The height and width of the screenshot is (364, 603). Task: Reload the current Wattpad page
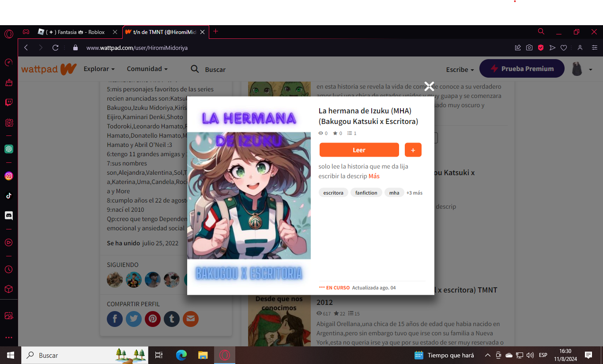pos(55,48)
